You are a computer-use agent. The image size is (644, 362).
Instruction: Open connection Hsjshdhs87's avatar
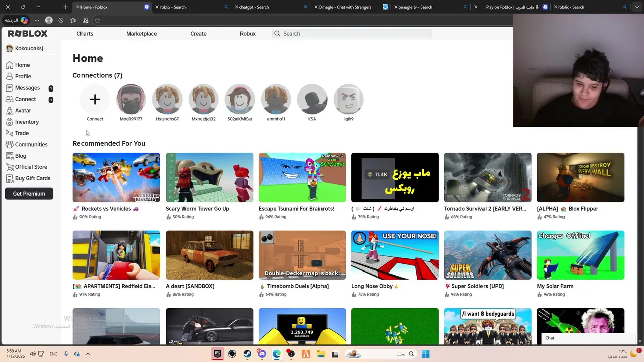click(167, 100)
